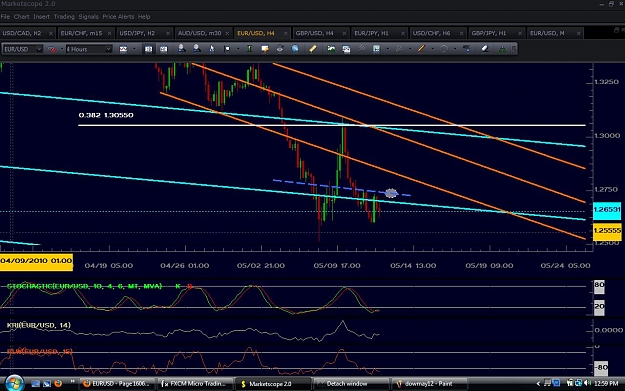The width and height of the screenshot is (625, 391).
Task: Click the green vertical bar tool icon
Action: 250,49
